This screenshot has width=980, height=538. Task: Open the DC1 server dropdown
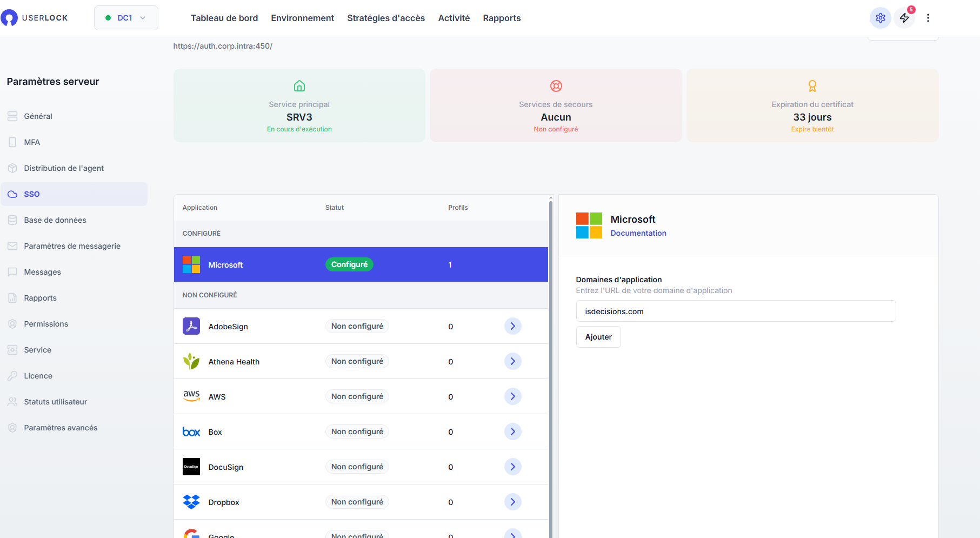click(x=126, y=18)
